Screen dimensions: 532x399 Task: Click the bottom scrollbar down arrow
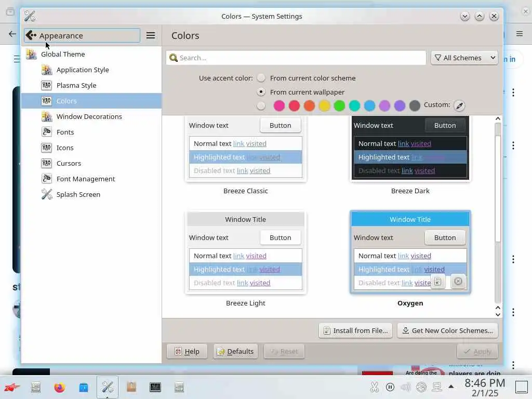click(x=498, y=314)
